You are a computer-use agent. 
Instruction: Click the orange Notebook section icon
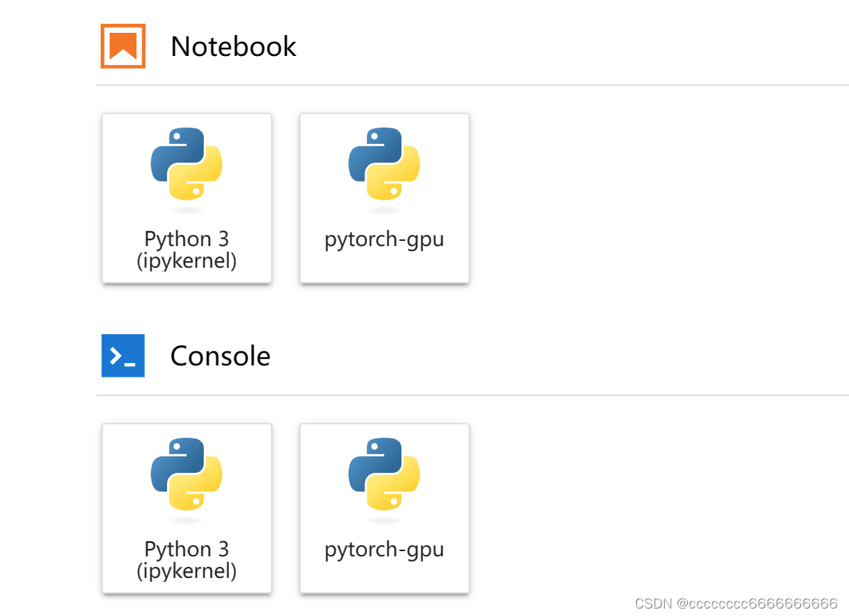click(x=123, y=46)
